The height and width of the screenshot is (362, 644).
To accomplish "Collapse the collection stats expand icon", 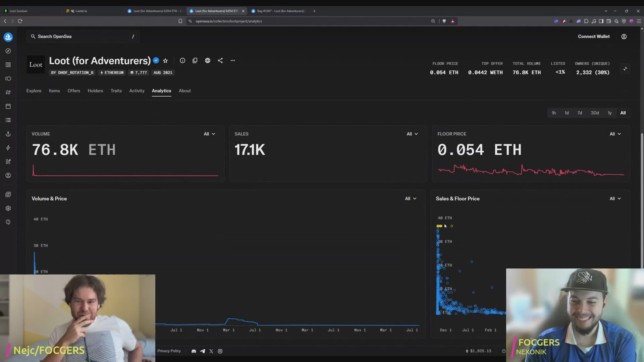I will click(x=625, y=69).
